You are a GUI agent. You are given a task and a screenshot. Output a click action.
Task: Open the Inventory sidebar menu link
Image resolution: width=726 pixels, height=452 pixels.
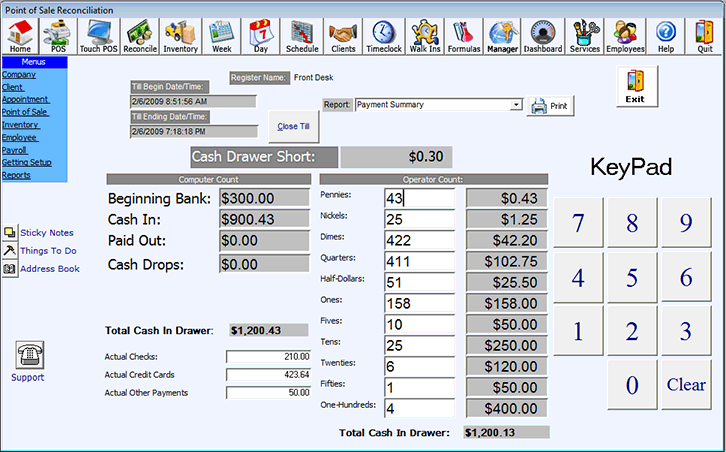click(21, 125)
